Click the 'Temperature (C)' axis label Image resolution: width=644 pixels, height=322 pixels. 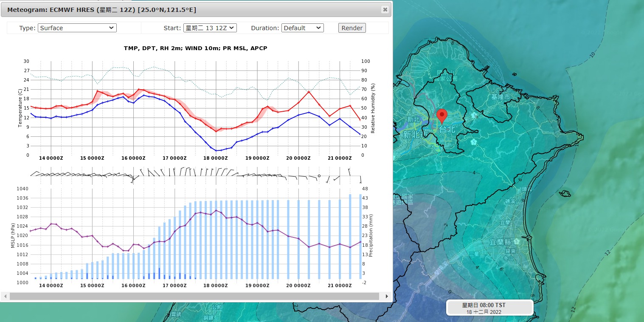click(20, 108)
